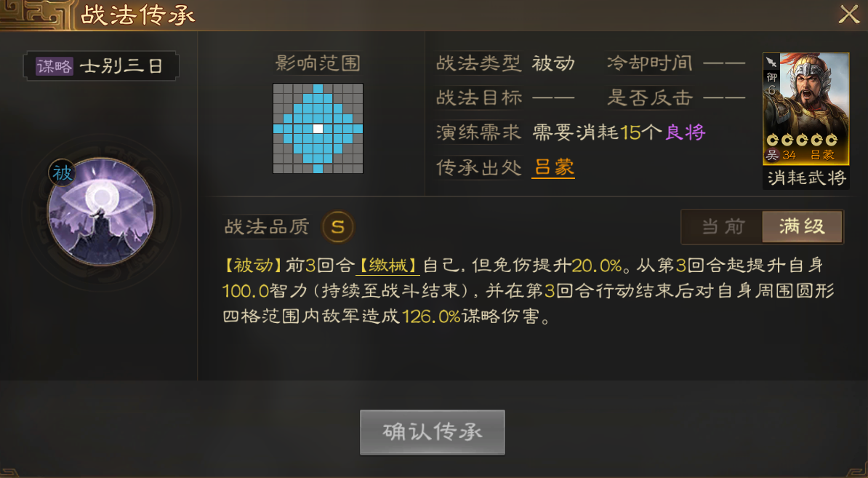Click the blue influence range grid
Screen dimensions: 868x478
pyautogui.click(x=318, y=129)
